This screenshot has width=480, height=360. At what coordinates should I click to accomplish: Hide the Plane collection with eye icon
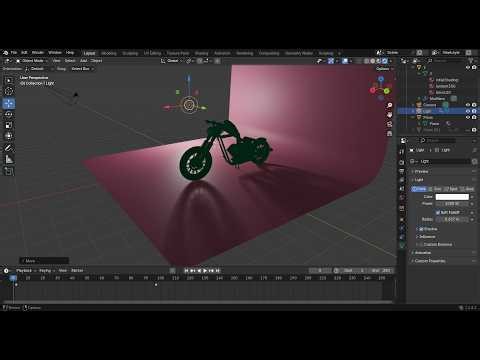point(468,117)
